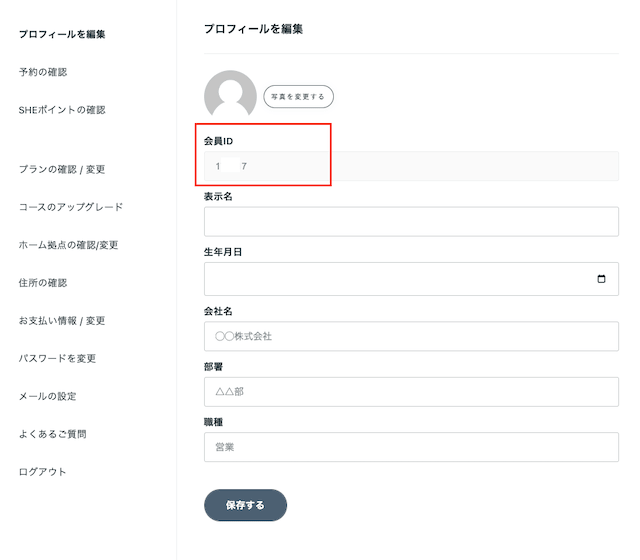This screenshot has height=560, width=640.
Task: Open the birthdate calendar picker icon
Action: (601, 279)
